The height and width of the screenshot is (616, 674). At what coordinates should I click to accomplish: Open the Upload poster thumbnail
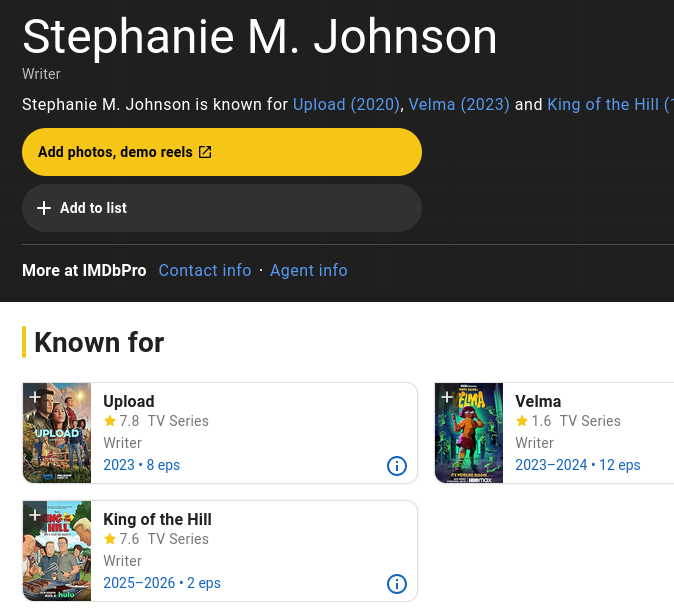[x=57, y=433]
